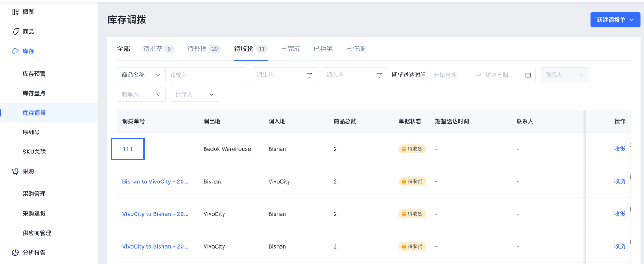
Task: Click the 采购 shopping cart icon
Action: pyautogui.click(x=15, y=171)
